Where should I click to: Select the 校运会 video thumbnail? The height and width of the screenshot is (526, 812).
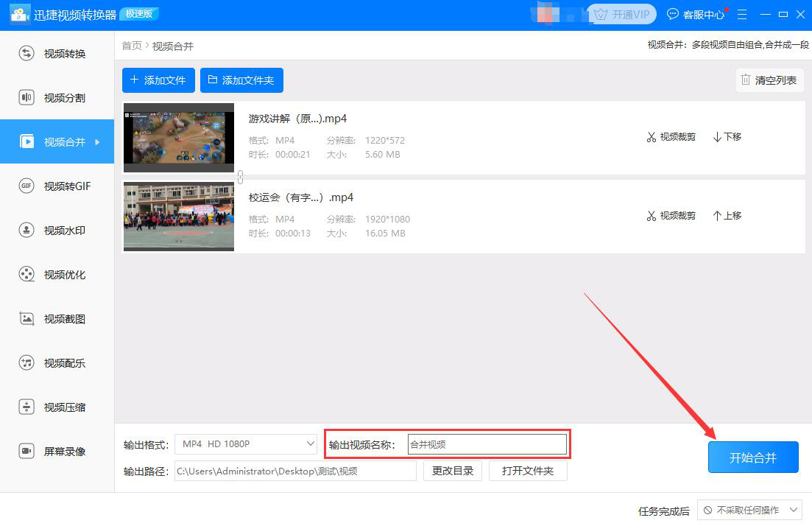coord(179,216)
